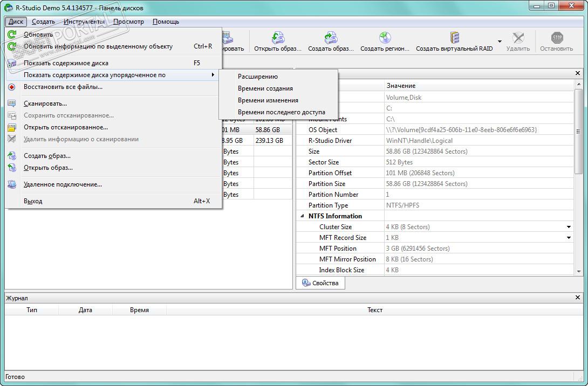The height and width of the screenshot is (386, 588).
Task: Click the MFT Position value 3 GB
Action: pos(418,249)
